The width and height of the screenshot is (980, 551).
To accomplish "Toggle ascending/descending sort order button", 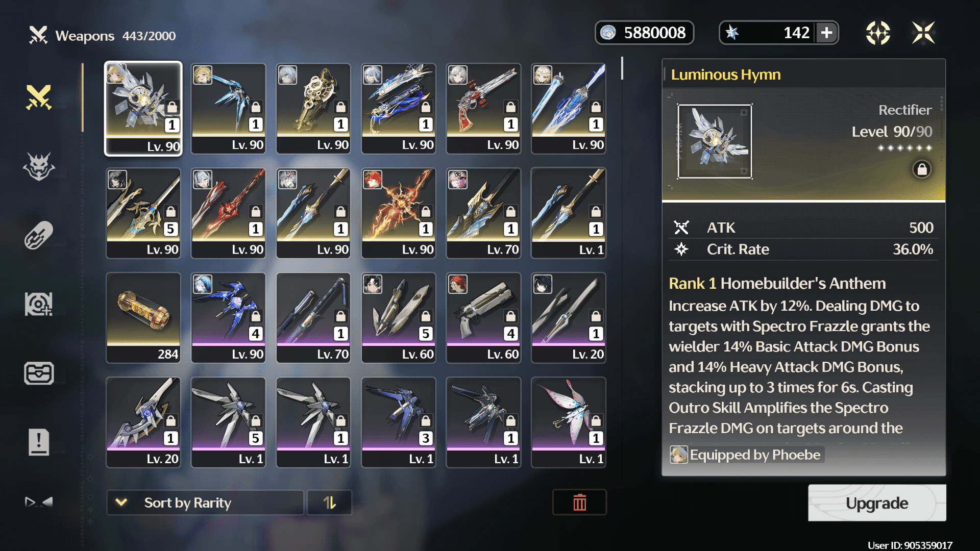I will (x=330, y=503).
